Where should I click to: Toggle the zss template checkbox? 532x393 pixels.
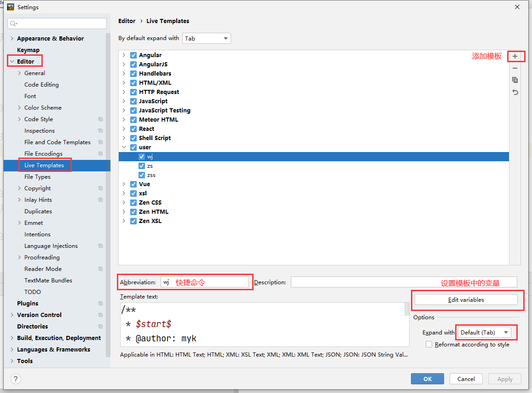(142, 175)
